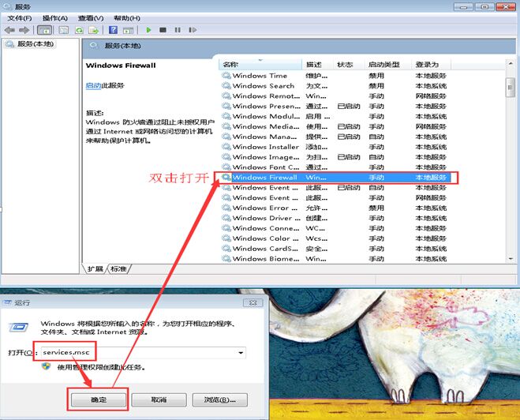Click the 确定 button in Run dialog

[x=99, y=399]
